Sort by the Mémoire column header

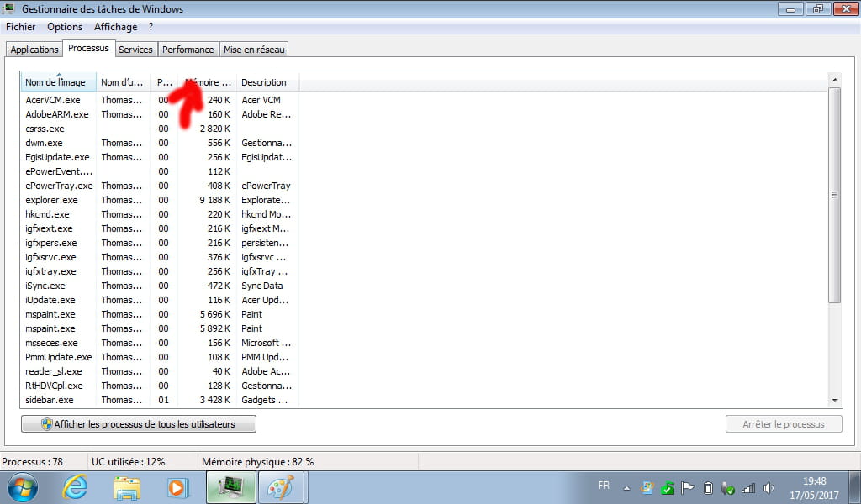208,82
